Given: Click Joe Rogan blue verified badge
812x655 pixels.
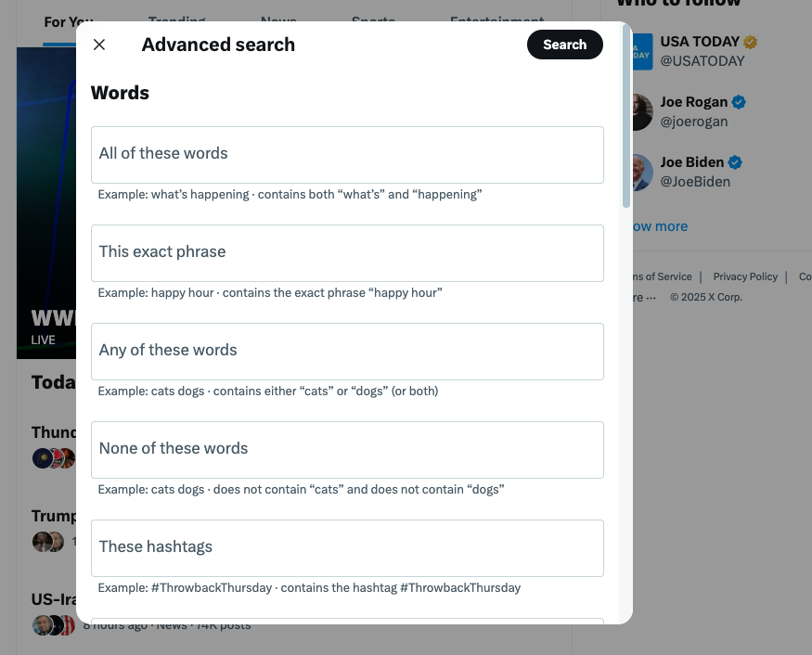Looking at the screenshot, I should click(739, 103).
